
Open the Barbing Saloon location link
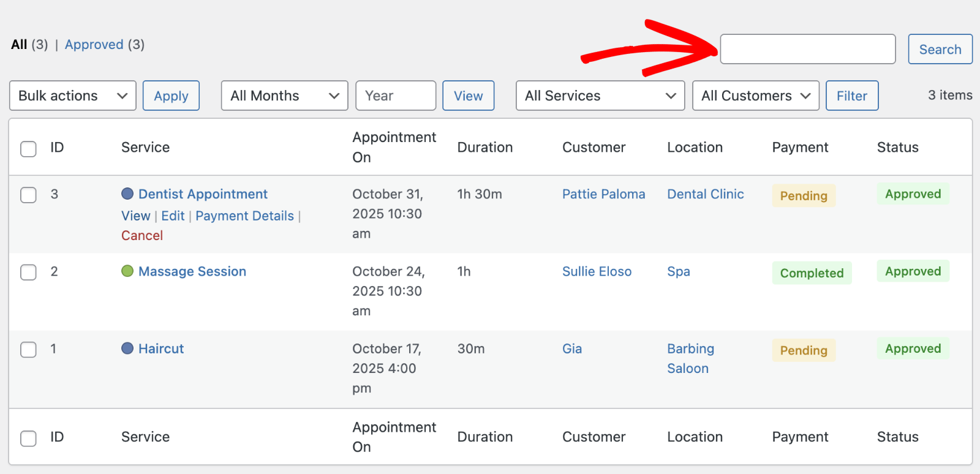coord(691,358)
